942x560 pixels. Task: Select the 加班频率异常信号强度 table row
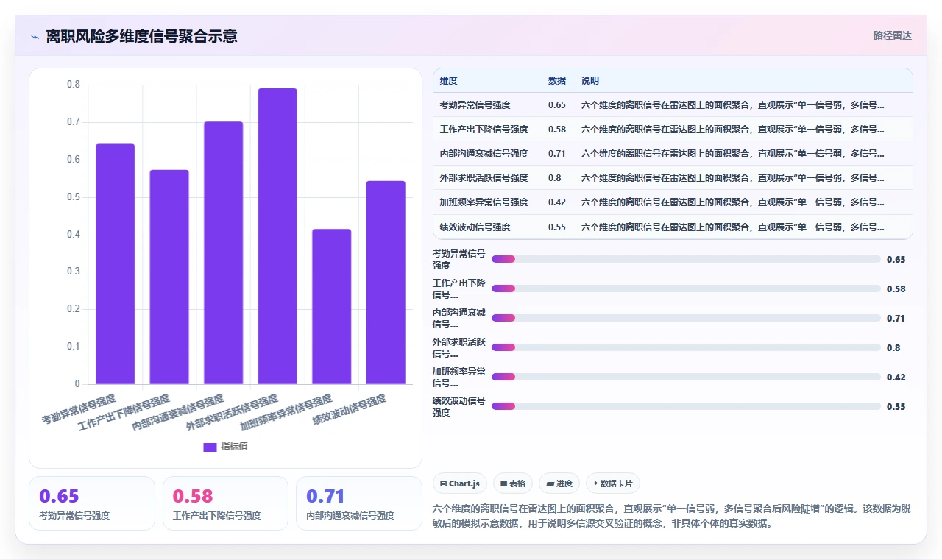(x=673, y=202)
